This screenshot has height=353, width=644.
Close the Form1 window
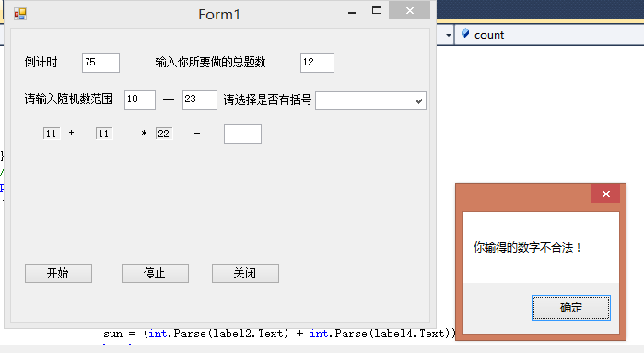pos(409,11)
